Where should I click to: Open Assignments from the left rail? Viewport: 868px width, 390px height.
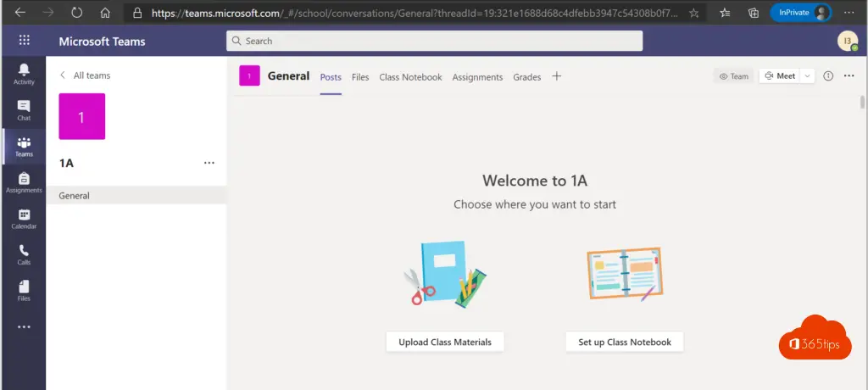coord(24,183)
